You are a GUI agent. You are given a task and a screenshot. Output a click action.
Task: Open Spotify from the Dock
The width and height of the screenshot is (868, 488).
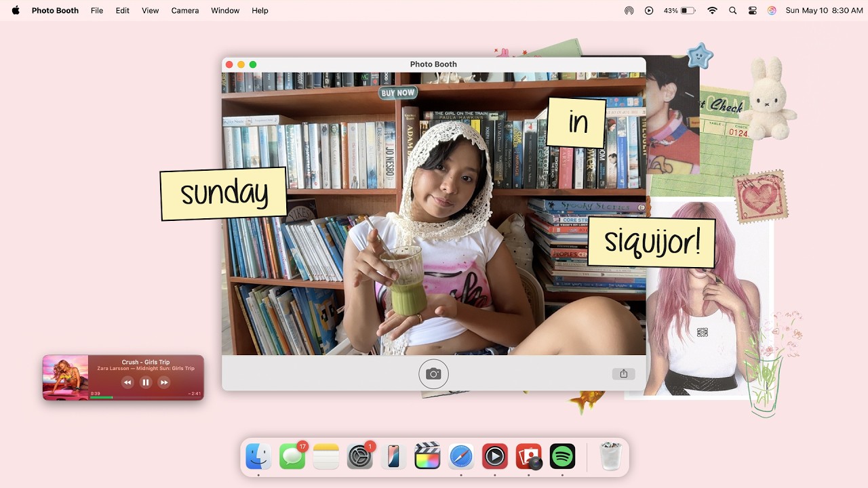563,456
